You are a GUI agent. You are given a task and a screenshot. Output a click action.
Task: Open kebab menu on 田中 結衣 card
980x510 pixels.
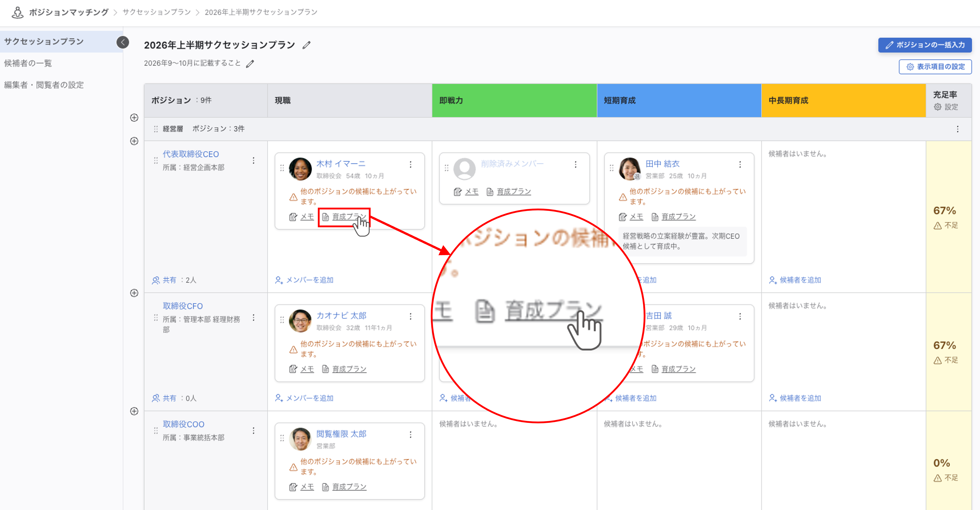click(x=740, y=164)
